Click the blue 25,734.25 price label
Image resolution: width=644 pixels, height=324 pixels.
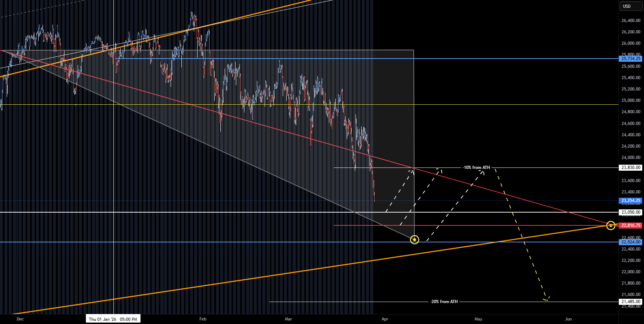(x=631, y=59)
